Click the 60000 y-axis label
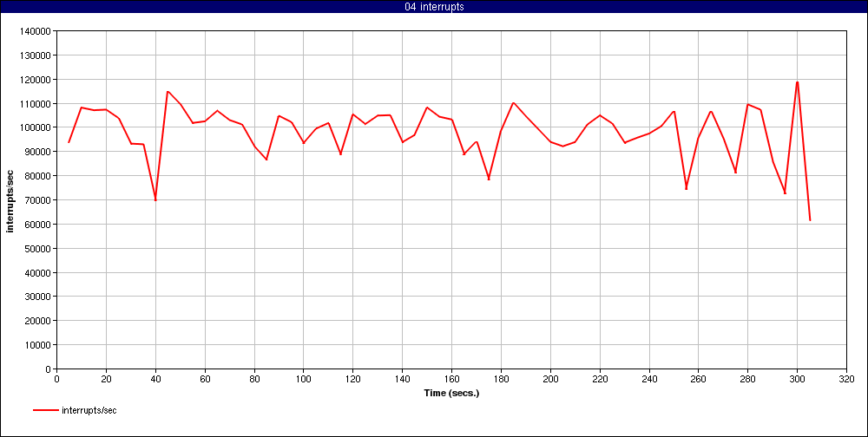This screenshot has height=437, width=868. (x=37, y=224)
